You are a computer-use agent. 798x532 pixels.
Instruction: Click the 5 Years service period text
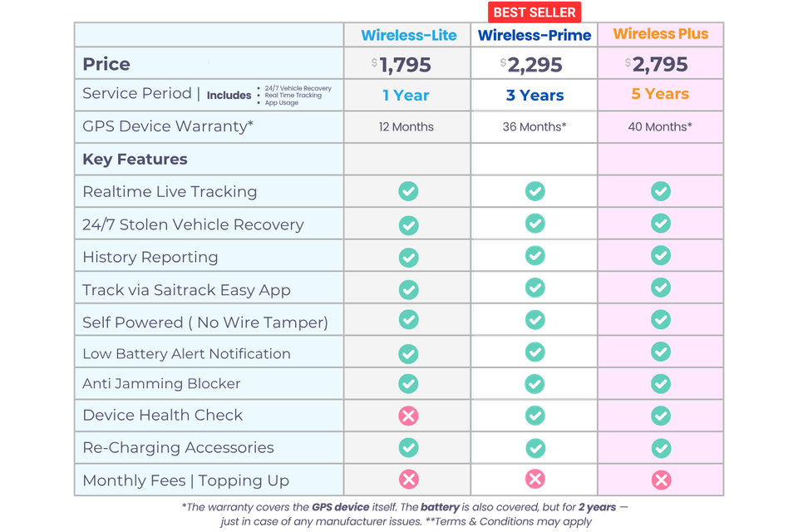(x=660, y=94)
